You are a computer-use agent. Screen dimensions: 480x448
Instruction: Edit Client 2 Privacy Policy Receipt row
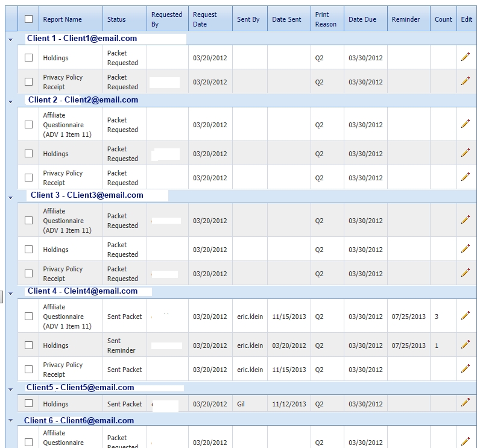(466, 177)
